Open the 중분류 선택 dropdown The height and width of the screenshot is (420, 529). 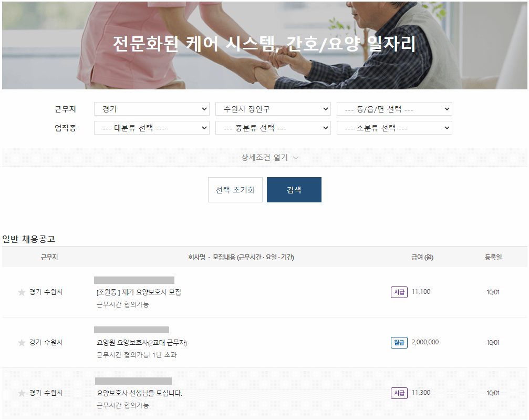coord(273,128)
